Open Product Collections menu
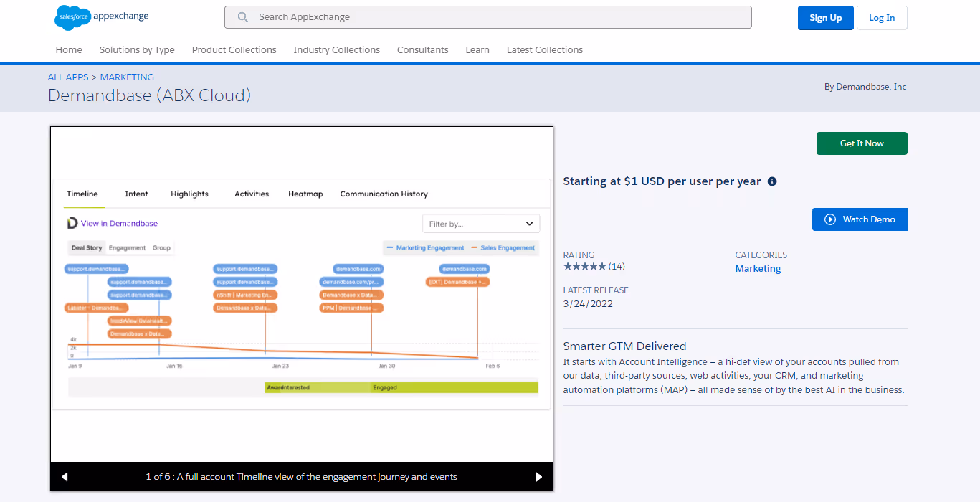Screen dimensions: 980x502 [x=234, y=50]
